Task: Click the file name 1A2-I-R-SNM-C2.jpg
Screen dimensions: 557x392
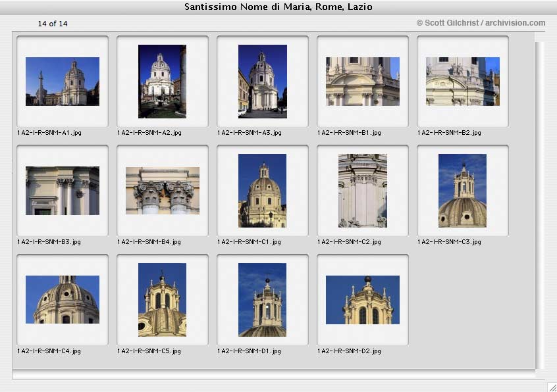Action: click(x=349, y=242)
